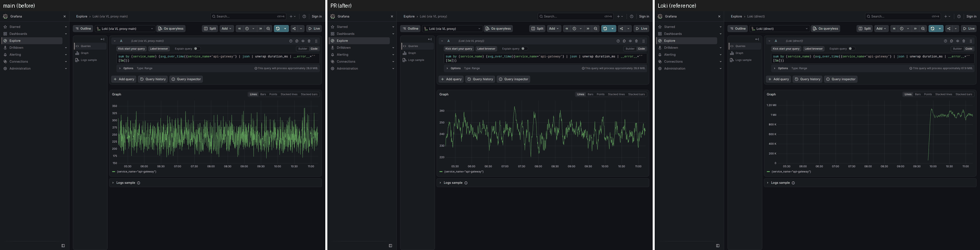This screenshot has width=980, height=250.
Task: Collapse outline arrow icon in PR (after) panel
Action: click(x=430, y=39)
